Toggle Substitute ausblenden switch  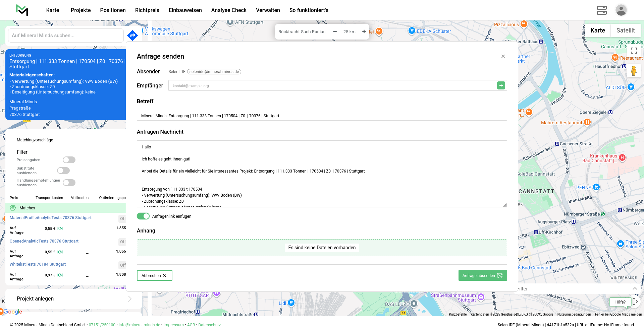[63, 171]
